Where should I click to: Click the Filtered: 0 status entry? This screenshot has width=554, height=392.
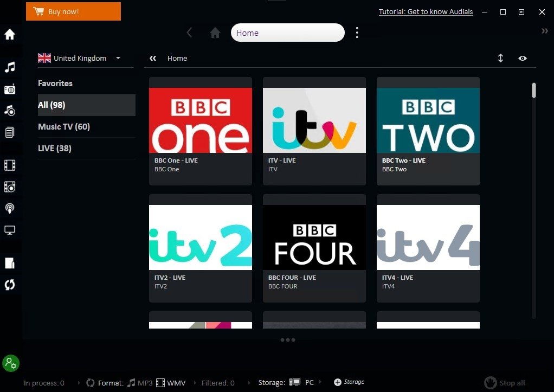218,383
